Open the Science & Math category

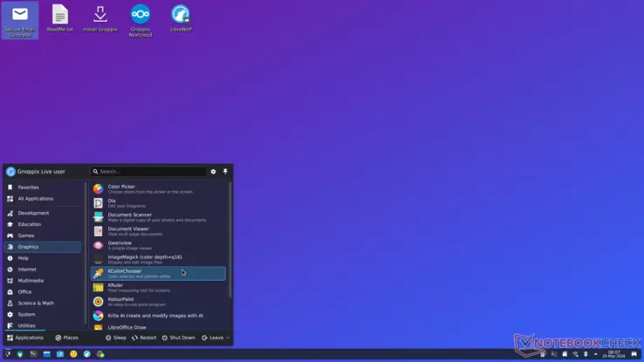(x=42, y=304)
